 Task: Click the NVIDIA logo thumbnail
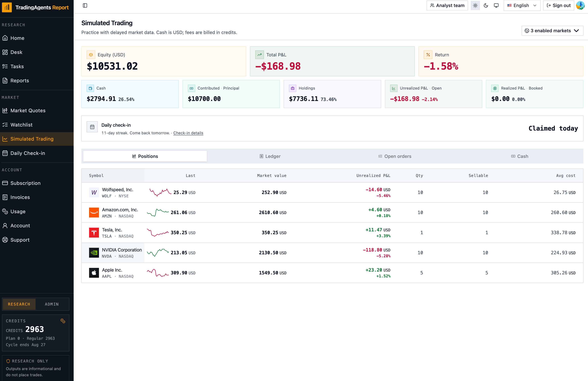pyautogui.click(x=94, y=253)
